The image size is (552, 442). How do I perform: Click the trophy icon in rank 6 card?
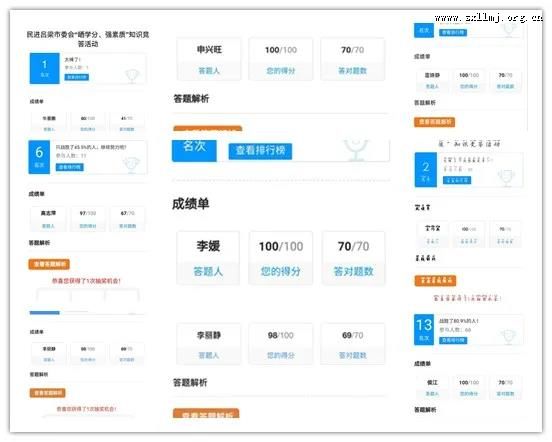pos(131,164)
